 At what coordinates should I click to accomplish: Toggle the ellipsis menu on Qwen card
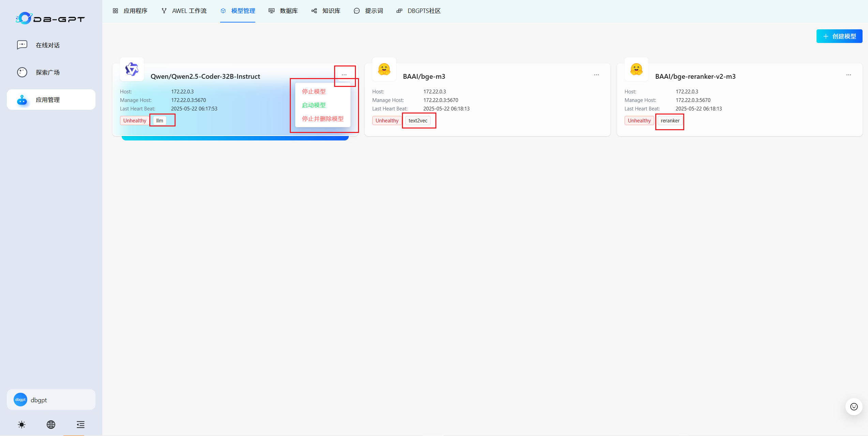(344, 75)
